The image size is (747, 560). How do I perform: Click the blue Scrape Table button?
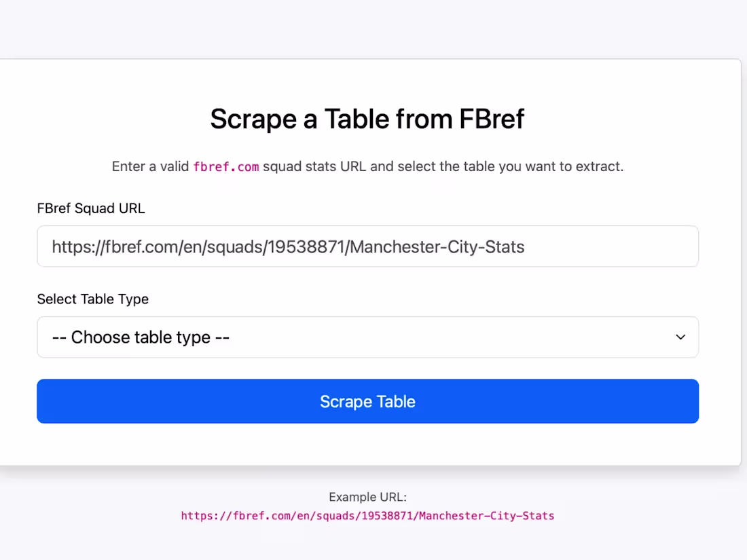(368, 401)
